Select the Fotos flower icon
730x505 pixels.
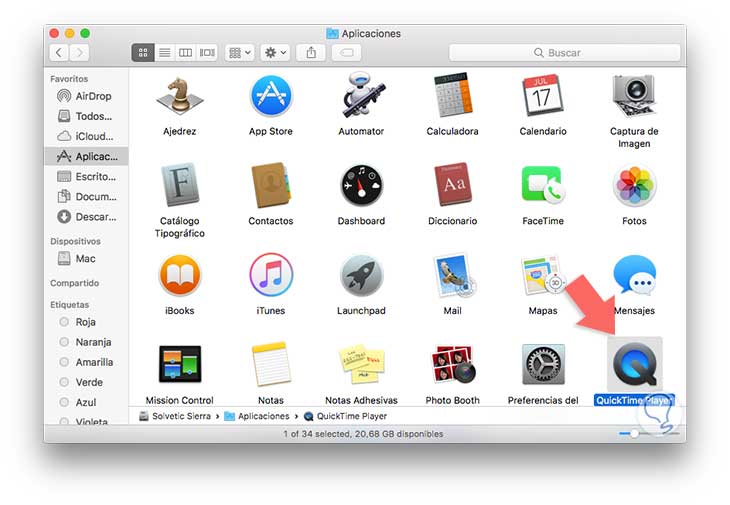tap(634, 186)
